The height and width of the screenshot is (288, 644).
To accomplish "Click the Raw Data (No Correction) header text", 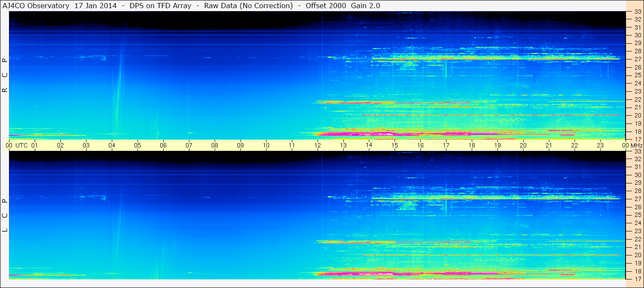I will click(x=249, y=6).
